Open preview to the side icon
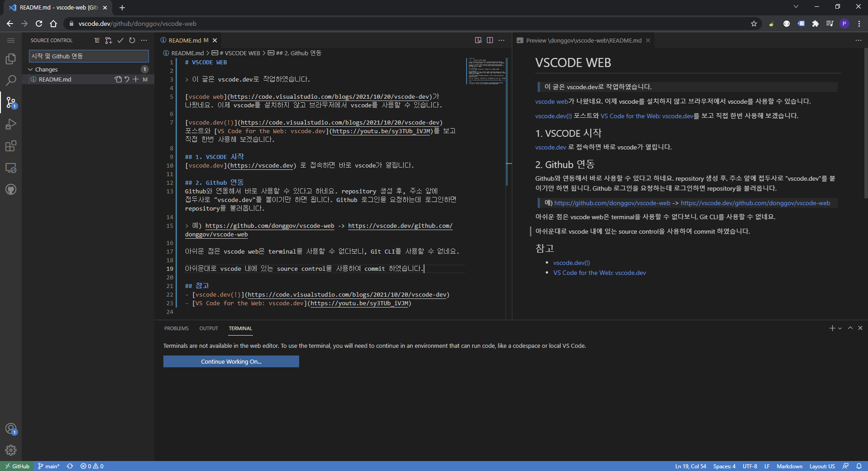Screen dimensions: 868x471 coord(478,40)
